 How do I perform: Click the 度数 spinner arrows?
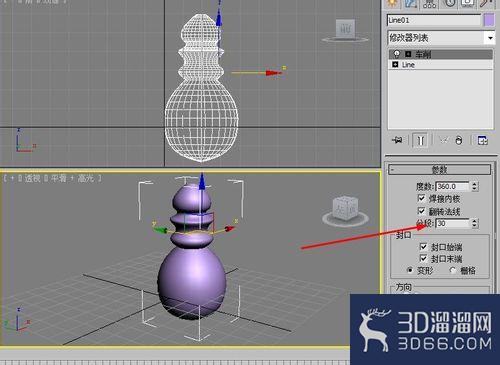pyautogui.click(x=475, y=186)
